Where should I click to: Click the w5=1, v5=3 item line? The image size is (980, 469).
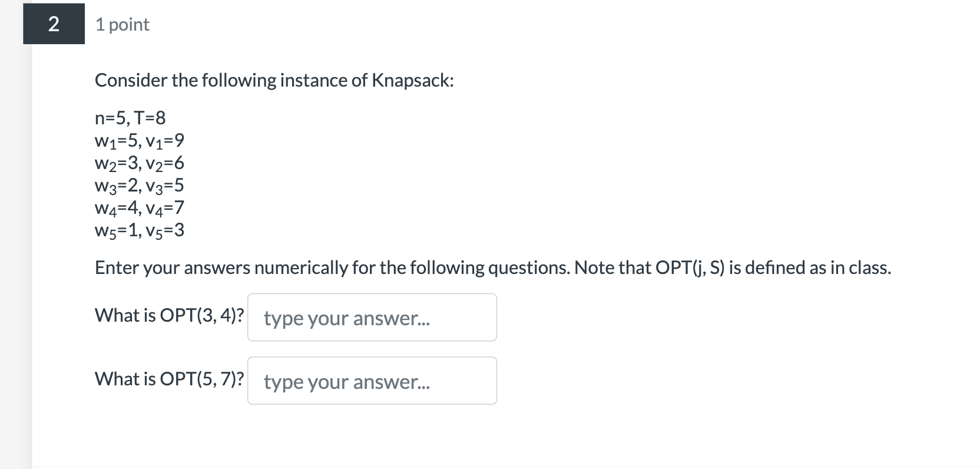pos(140,230)
